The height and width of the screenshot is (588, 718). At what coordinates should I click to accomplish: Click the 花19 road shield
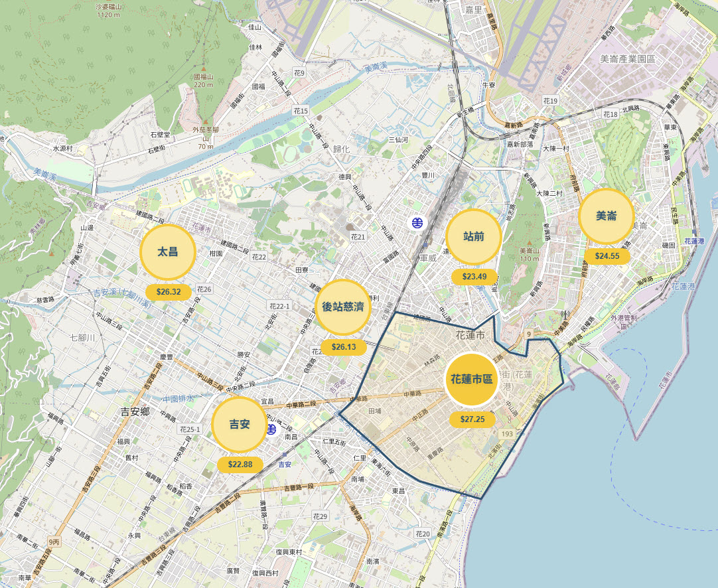(x=550, y=101)
